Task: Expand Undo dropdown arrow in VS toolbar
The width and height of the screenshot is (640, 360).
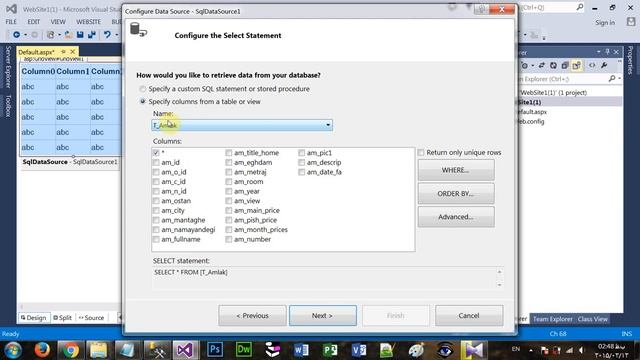Action: coord(116,35)
